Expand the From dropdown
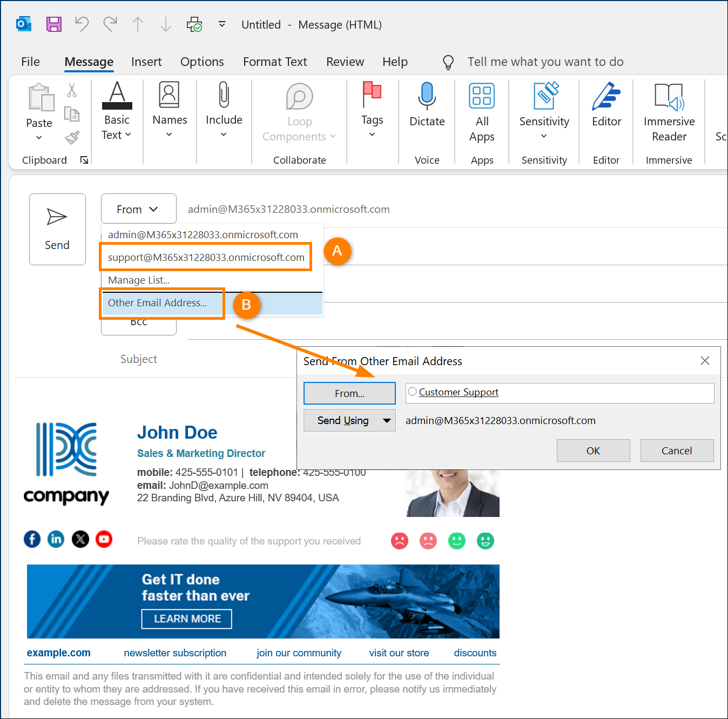This screenshot has width=728, height=719. 138,209
